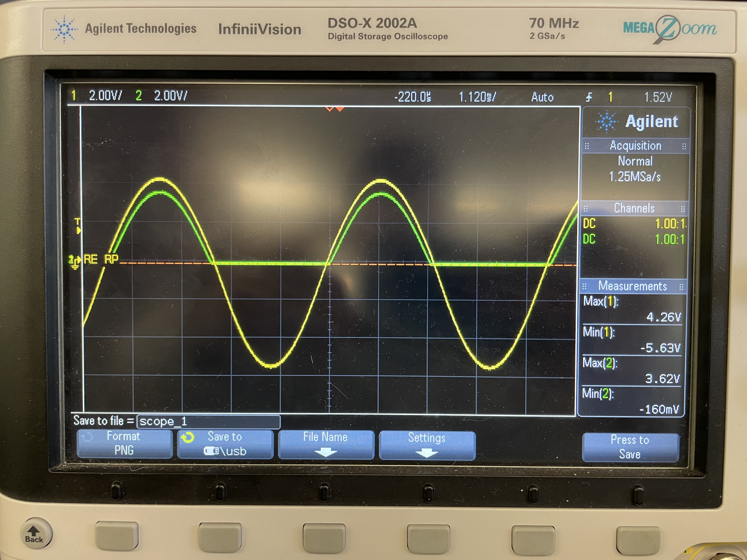Click the Min(2) -160mV measurement
This screenshot has width=747, height=560.
pos(630,402)
